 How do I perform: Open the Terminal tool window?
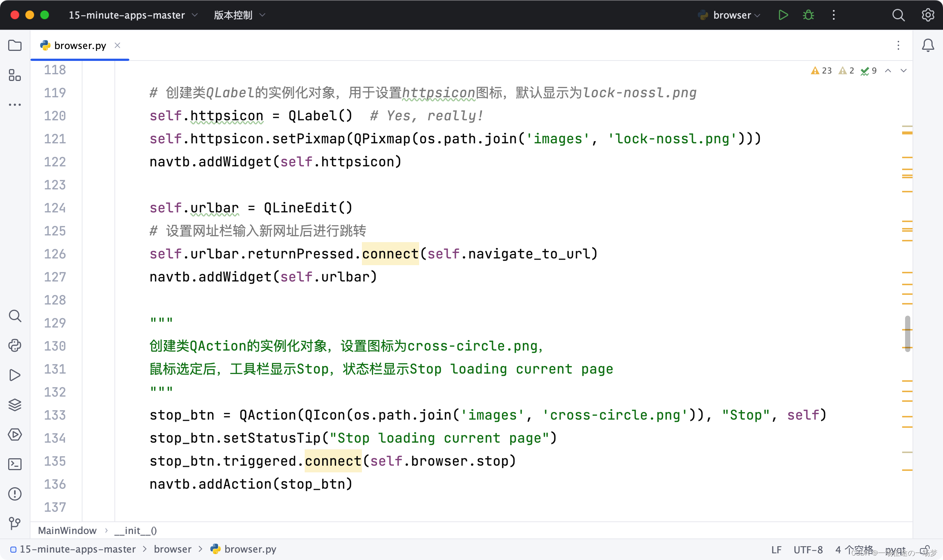coord(15,464)
